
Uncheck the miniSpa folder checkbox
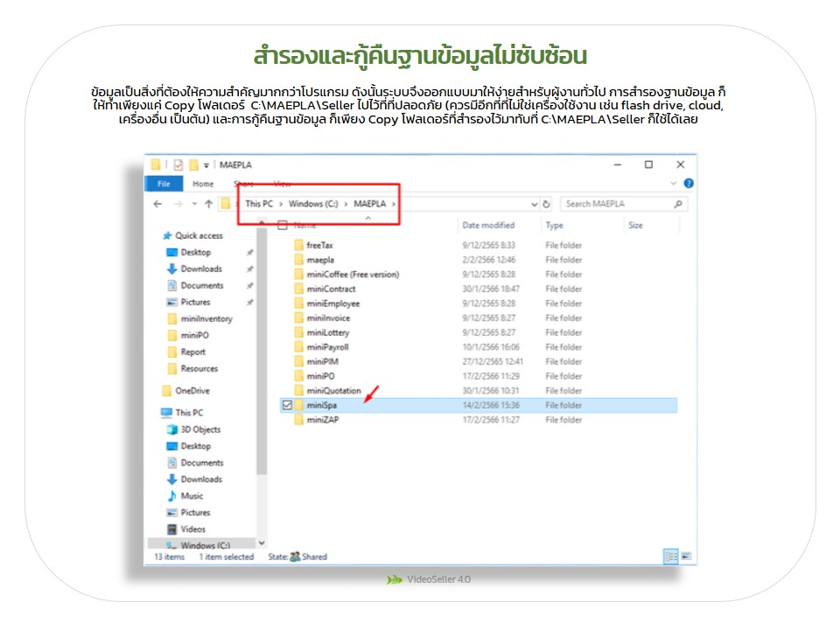(286, 406)
